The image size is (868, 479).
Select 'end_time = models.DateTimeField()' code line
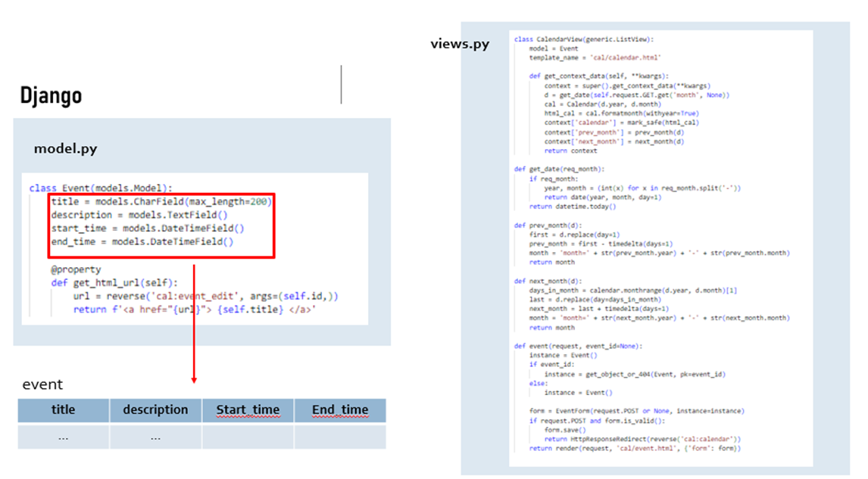pyautogui.click(x=142, y=241)
